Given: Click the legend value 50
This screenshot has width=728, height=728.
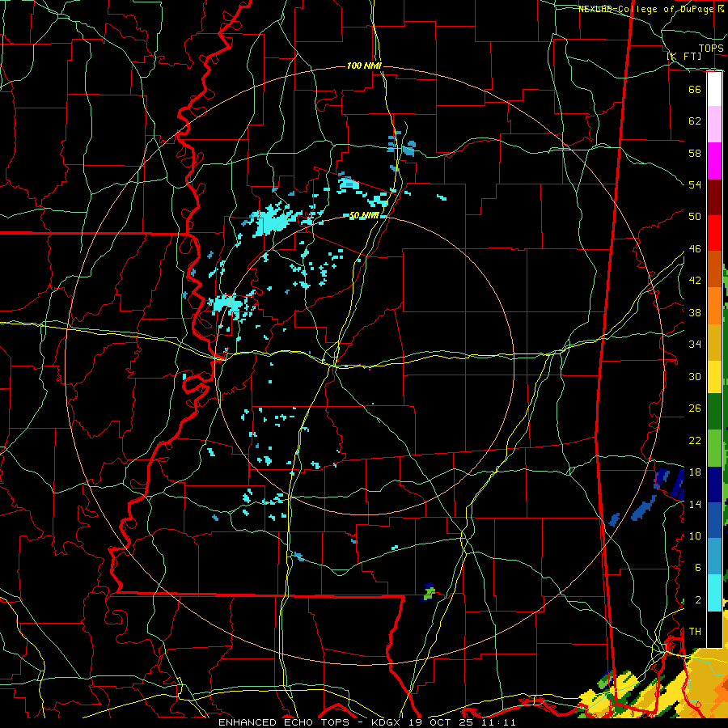Looking at the screenshot, I should tap(695, 216).
